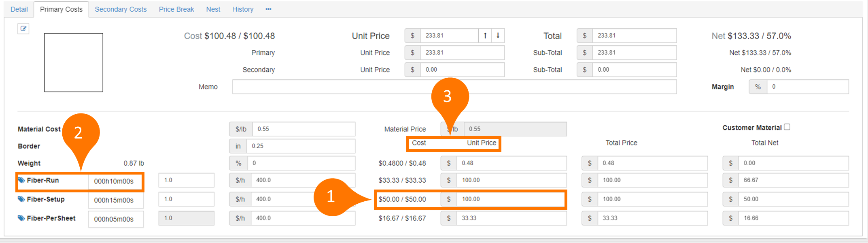Click the up arrow beside Unit Price
868x243 pixels.
485,36
